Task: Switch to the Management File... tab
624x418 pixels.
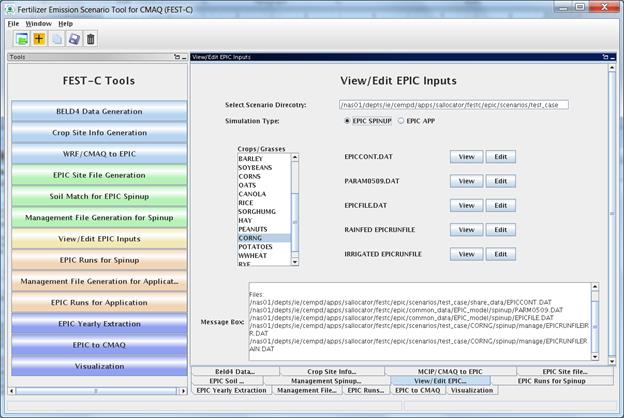Action: [x=306, y=391]
